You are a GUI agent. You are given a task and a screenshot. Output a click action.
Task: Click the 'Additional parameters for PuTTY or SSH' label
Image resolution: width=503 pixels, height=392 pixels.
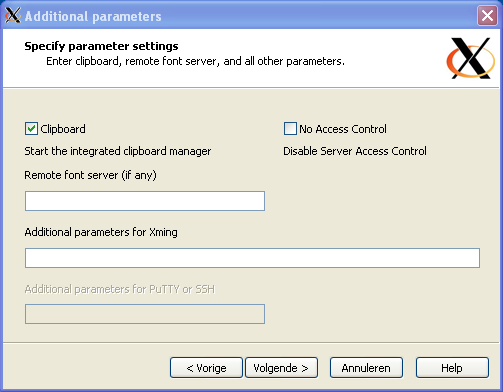click(x=120, y=289)
